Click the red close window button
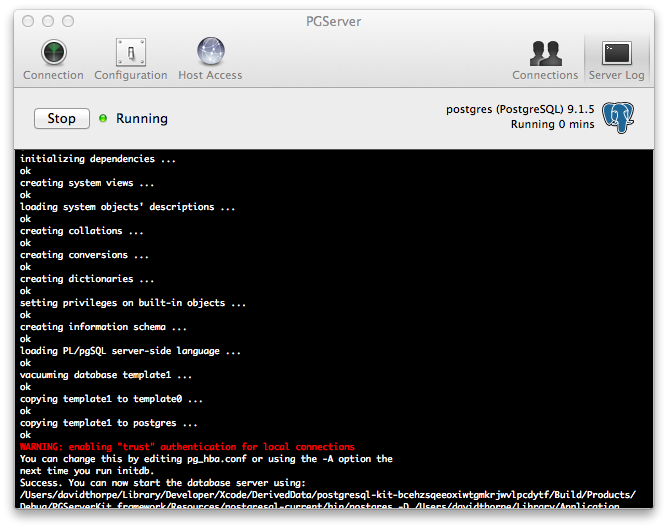 (x=28, y=21)
